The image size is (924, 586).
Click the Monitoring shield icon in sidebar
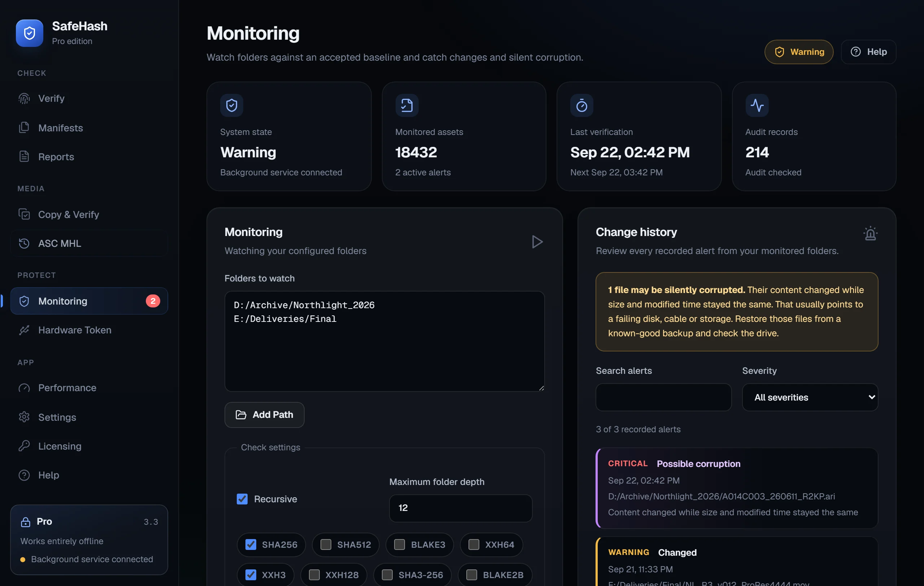(x=24, y=301)
